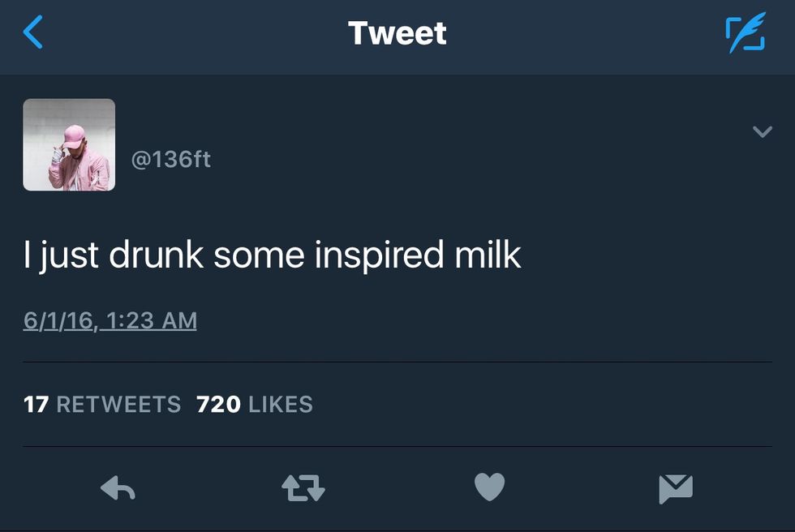
Task: Tap the "Tweet" header title
Action: point(397,33)
